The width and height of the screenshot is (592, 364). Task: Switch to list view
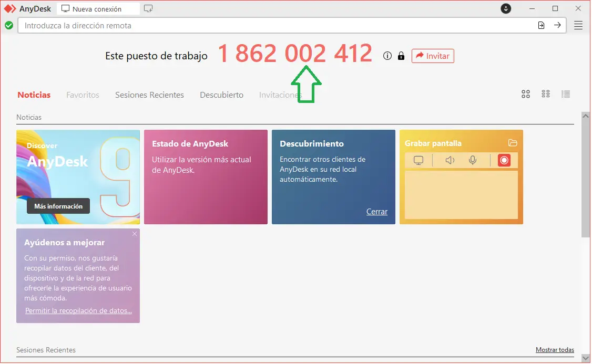[566, 94]
